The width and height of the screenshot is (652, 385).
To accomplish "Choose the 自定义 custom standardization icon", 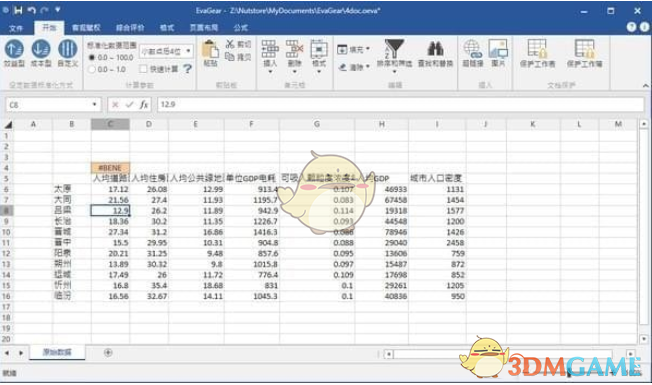I will click(67, 50).
